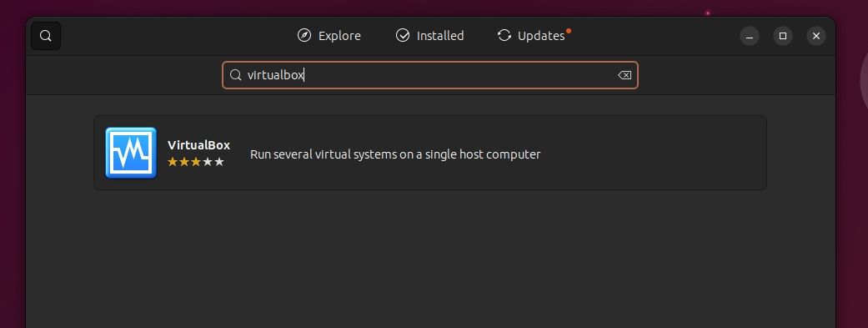
Task: Maximize the Software window
Action: tap(783, 36)
